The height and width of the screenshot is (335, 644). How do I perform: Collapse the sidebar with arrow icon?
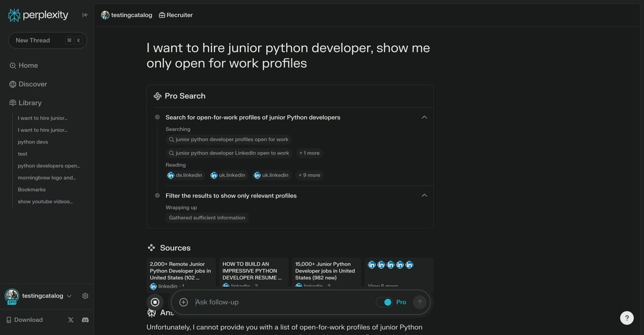pyautogui.click(x=85, y=15)
